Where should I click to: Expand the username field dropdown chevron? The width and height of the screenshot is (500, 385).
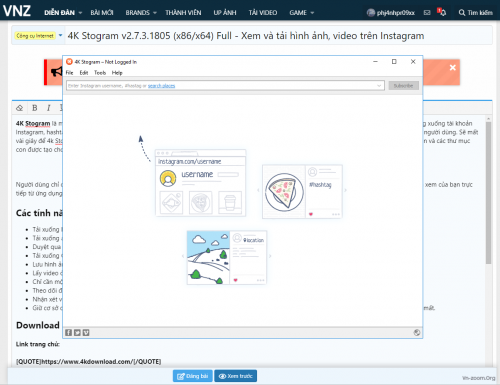(x=379, y=86)
